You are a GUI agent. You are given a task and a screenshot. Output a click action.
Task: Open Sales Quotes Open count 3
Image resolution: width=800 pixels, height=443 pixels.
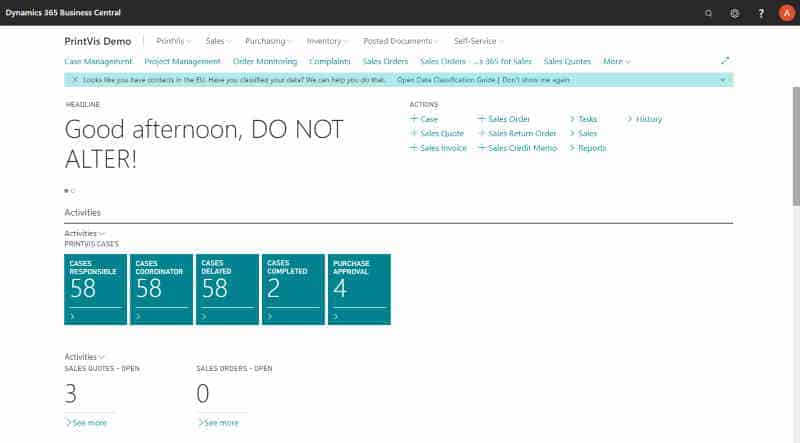[x=71, y=393]
